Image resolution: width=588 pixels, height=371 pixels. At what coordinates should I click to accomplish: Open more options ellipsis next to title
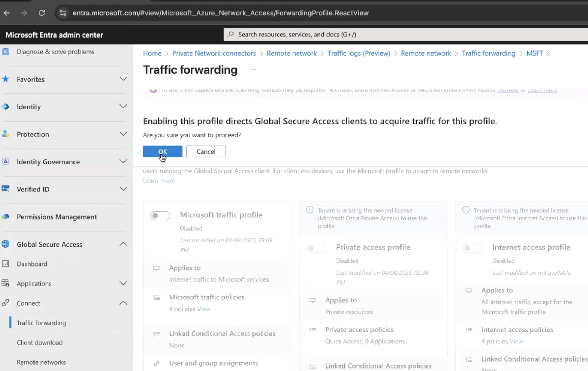click(x=253, y=70)
